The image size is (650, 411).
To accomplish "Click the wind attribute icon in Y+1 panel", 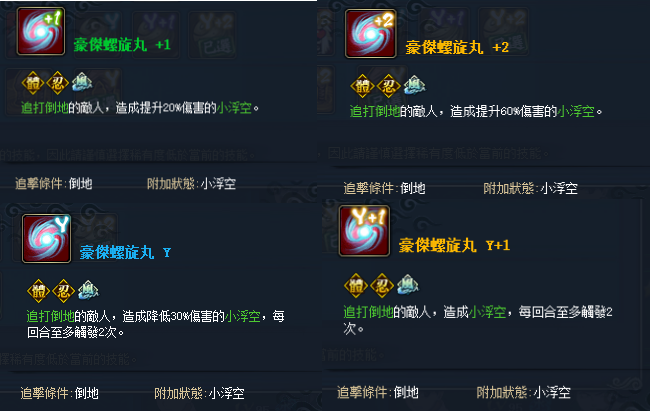I will click(407, 285).
